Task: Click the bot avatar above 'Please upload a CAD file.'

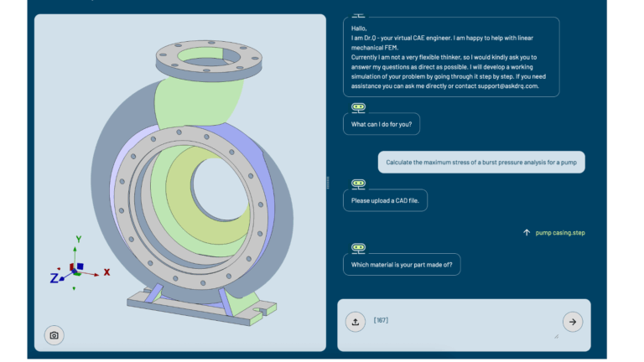Action: (x=358, y=184)
